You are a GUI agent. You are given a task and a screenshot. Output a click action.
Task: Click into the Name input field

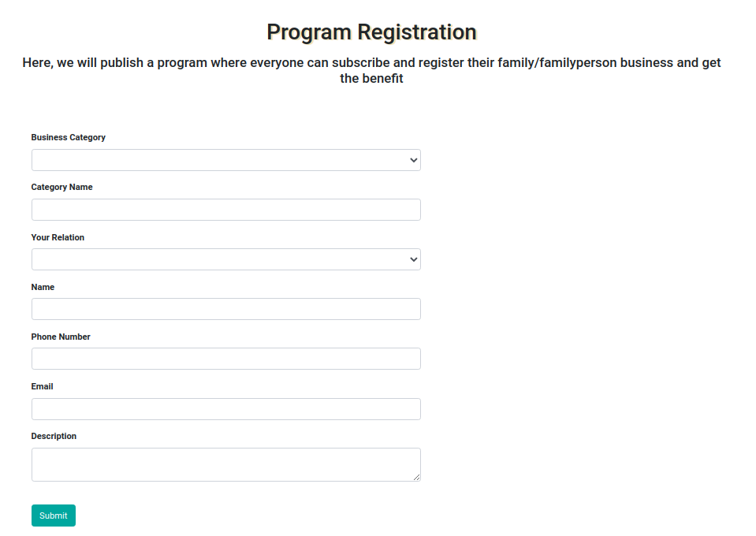pos(225,309)
